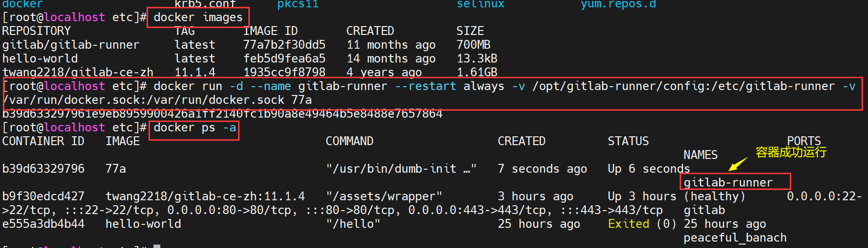Select image ID 77a7b2f30dd5

284,45
